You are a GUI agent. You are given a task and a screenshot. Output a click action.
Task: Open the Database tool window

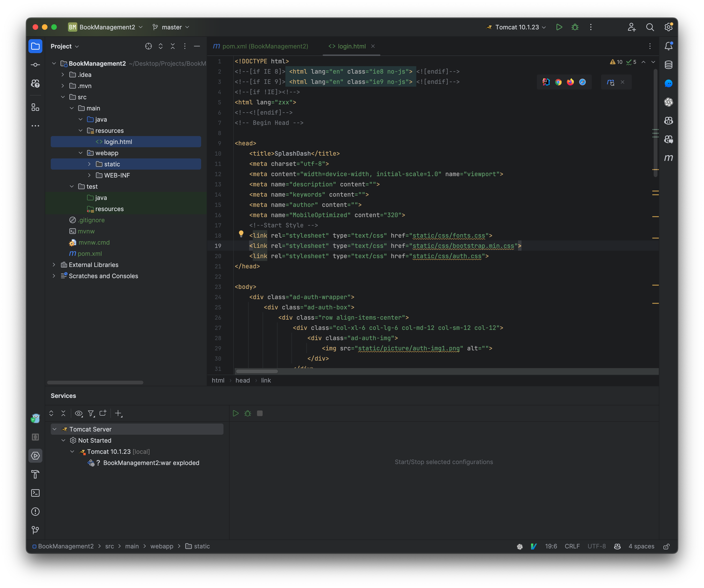pos(669,65)
